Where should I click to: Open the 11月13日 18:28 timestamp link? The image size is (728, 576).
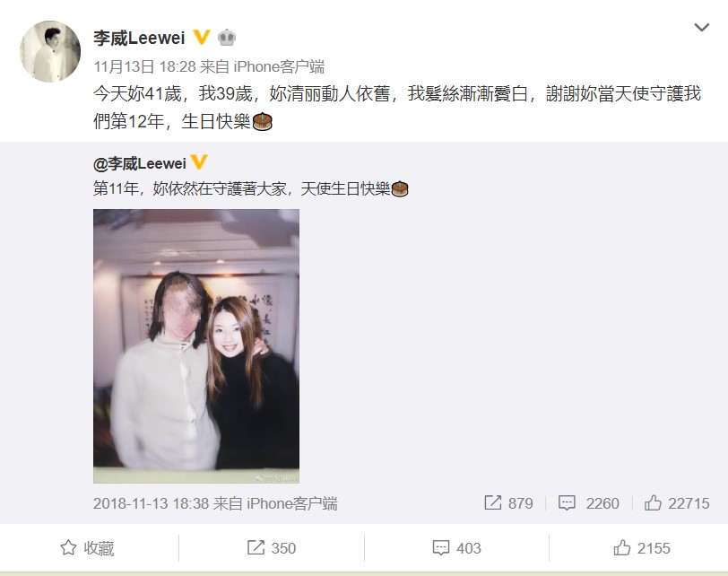coord(145,67)
